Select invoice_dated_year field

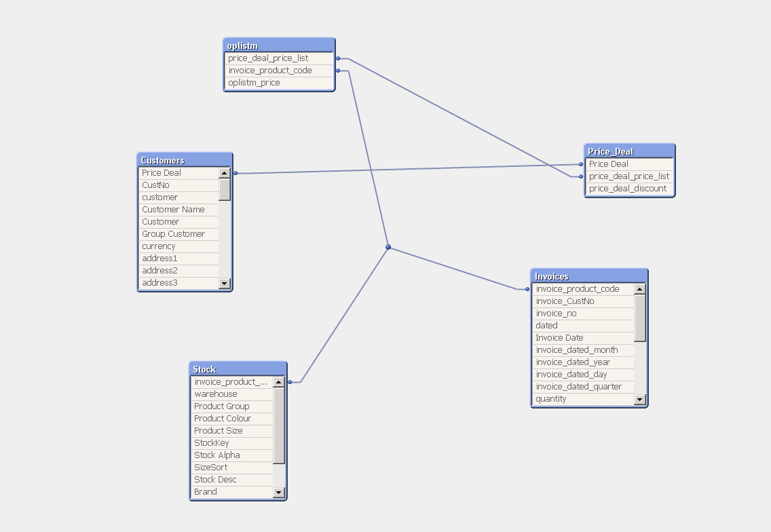pyautogui.click(x=583, y=362)
